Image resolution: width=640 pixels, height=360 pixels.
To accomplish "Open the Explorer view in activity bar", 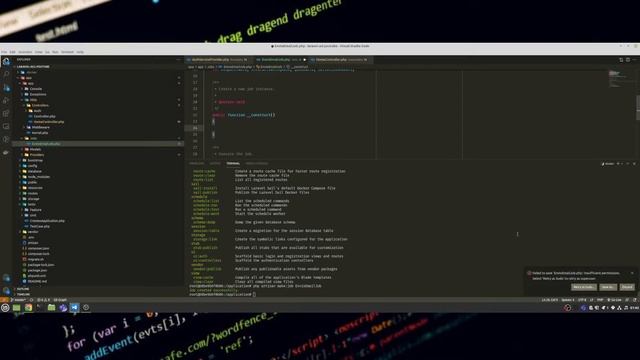I will pos(6,61).
